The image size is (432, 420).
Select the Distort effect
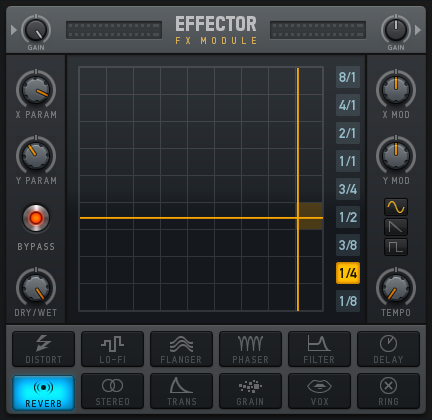[43, 349]
